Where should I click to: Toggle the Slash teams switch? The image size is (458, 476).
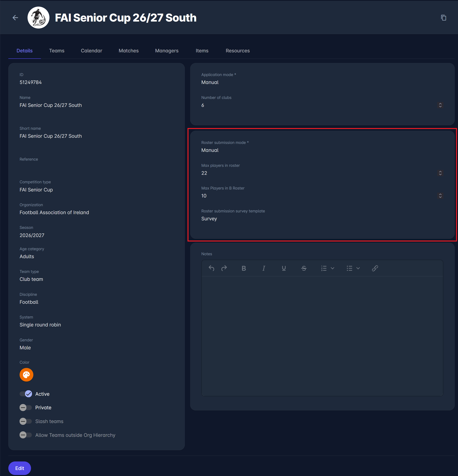click(26, 421)
